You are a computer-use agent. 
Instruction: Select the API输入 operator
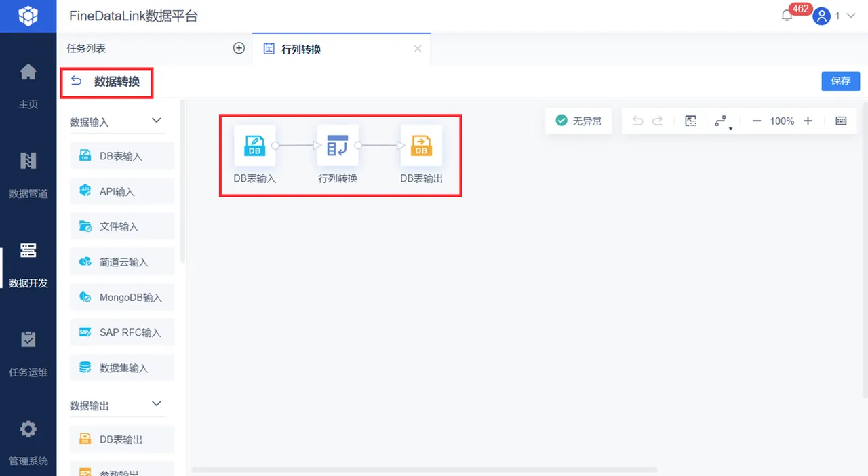(122, 191)
